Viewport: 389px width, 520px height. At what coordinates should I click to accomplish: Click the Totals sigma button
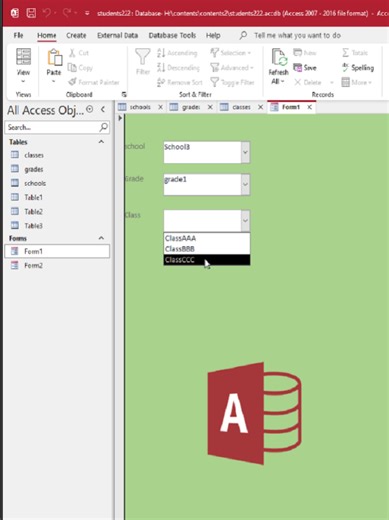(355, 53)
